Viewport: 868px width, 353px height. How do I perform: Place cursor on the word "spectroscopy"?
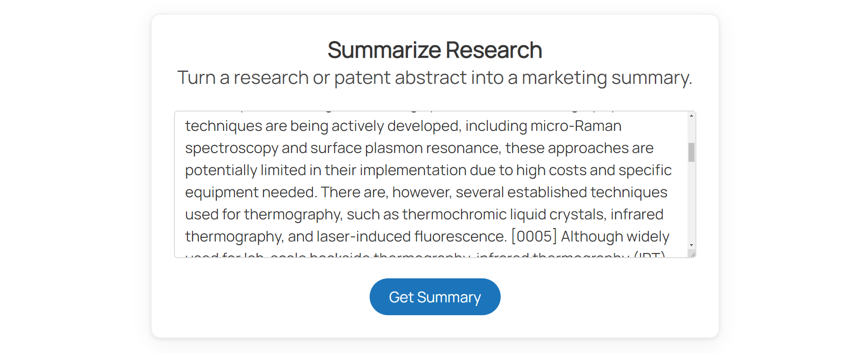[231, 148]
